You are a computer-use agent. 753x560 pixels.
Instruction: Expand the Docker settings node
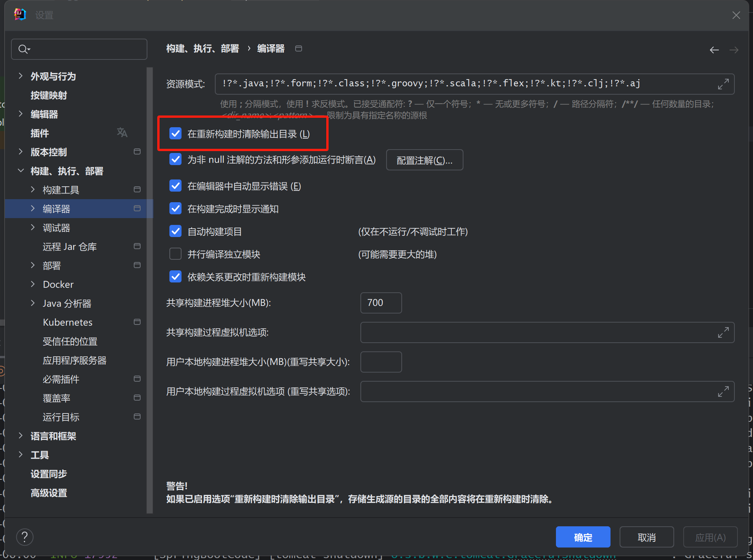point(33,284)
